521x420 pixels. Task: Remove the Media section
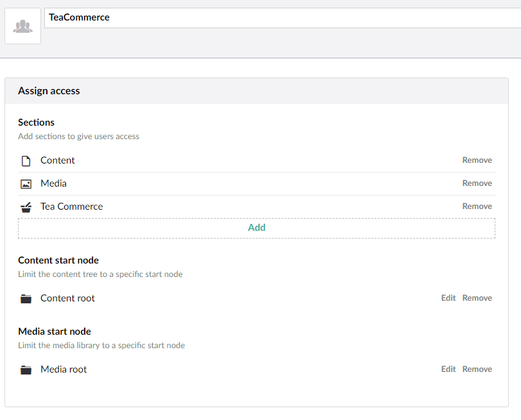[477, 183]
